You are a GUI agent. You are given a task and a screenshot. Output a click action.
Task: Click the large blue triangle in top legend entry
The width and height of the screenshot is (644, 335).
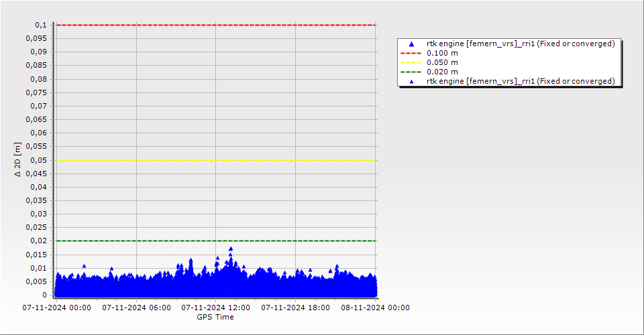(x=411, y=44)
